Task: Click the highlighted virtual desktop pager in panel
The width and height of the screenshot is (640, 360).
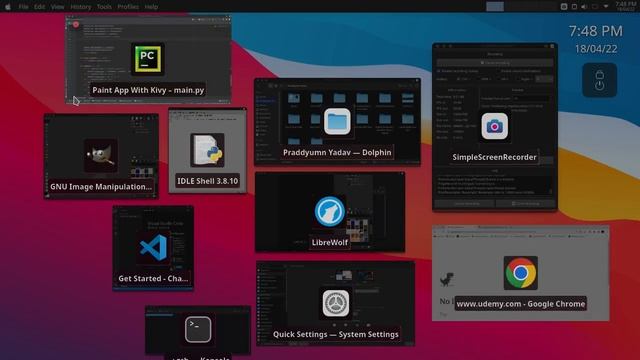Action: pyautogui.click(x=495, y=7)
